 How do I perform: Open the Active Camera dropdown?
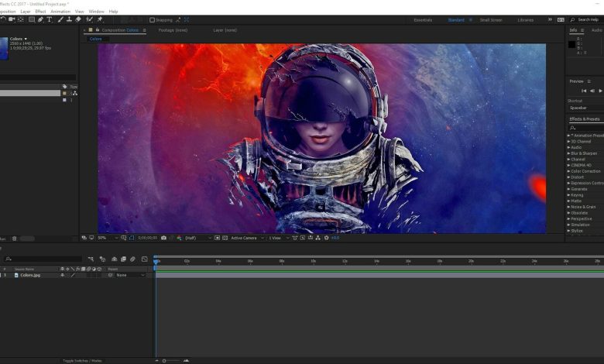click(x=245, y=238)
